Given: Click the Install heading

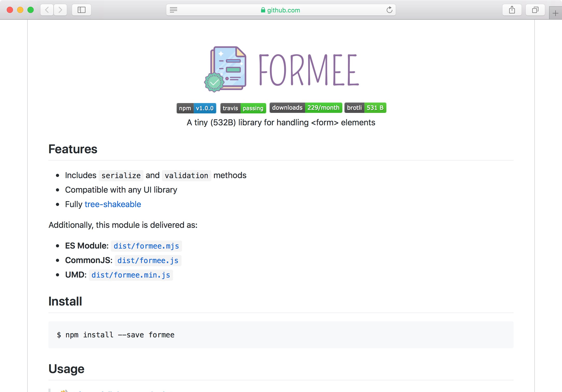Looking at the screenshot, I should coord(65,301).
